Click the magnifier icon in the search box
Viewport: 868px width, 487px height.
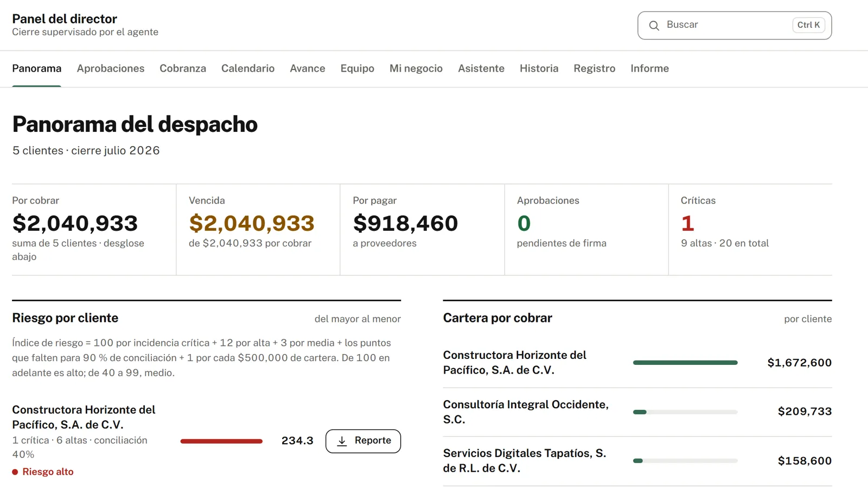tap(654, 26)
